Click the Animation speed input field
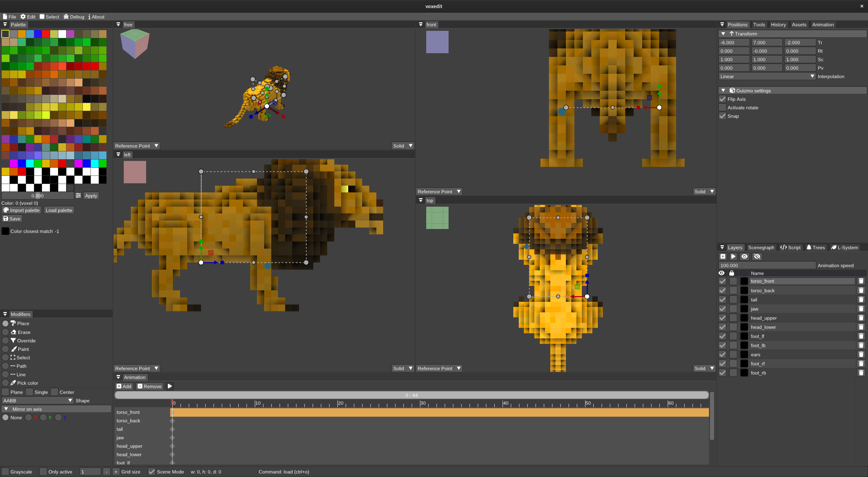 767,265
